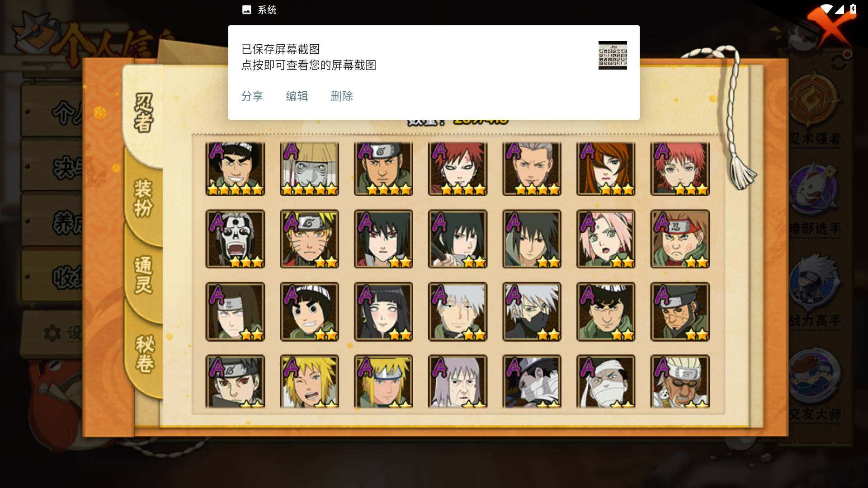
Task: Tap 分享 in screenshot notification
Action: [x=252, y=96]
